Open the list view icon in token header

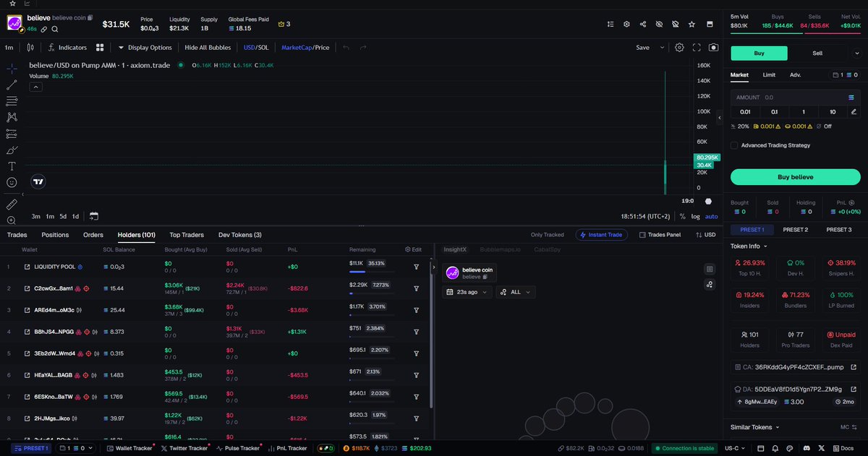click(x=612, y=24)
